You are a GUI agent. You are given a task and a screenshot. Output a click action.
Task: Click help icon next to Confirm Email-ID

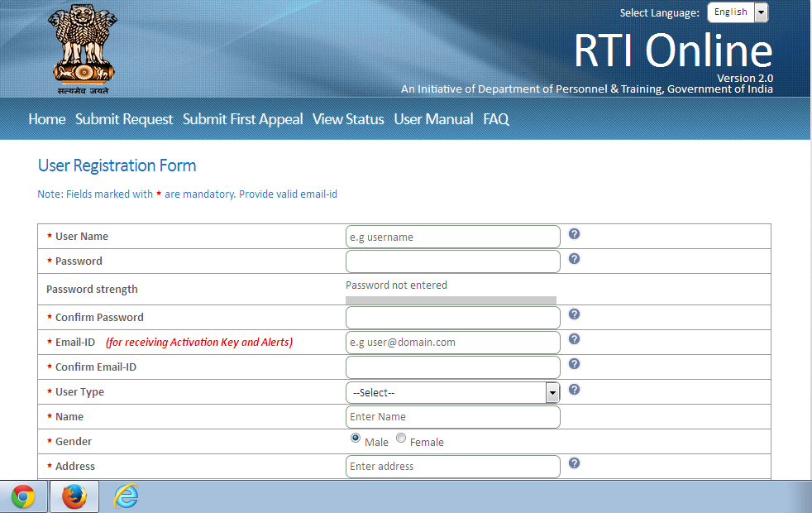(x=574, y=363)
